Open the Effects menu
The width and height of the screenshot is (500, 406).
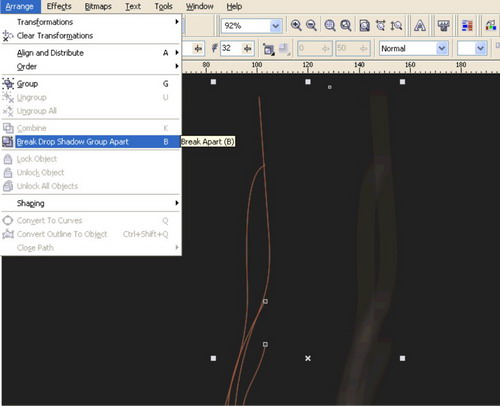[x=59, y=6]
